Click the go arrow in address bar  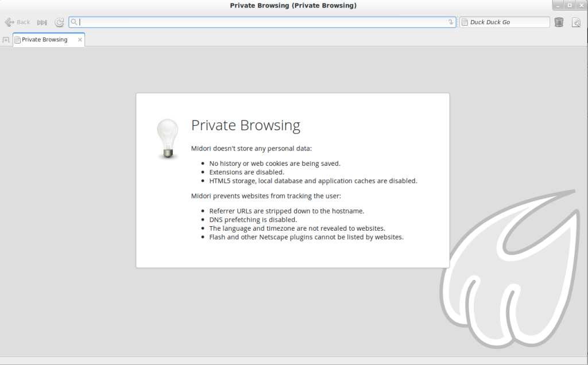point(450,22)
